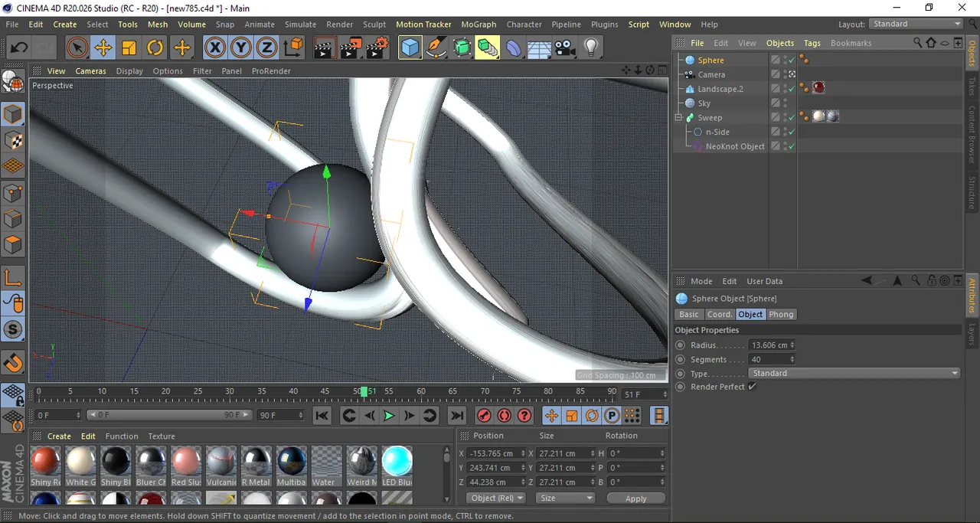Step the Segments value spinner
The height and width of the screenshot is (523, 980).
pyautogui.click(x=792, y=359)
